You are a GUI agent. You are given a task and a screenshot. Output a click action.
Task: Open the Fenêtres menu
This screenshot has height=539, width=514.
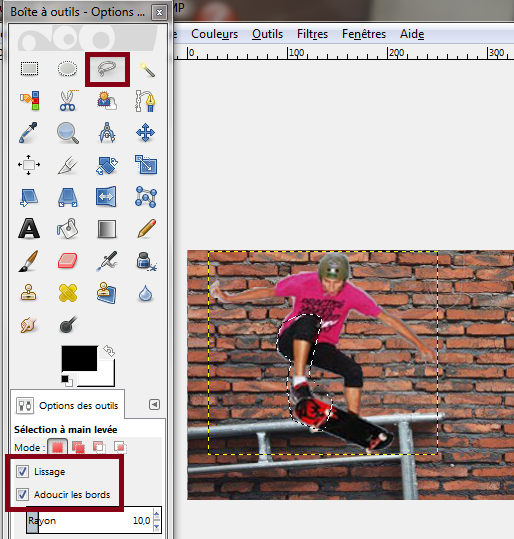tap(364, 34)
